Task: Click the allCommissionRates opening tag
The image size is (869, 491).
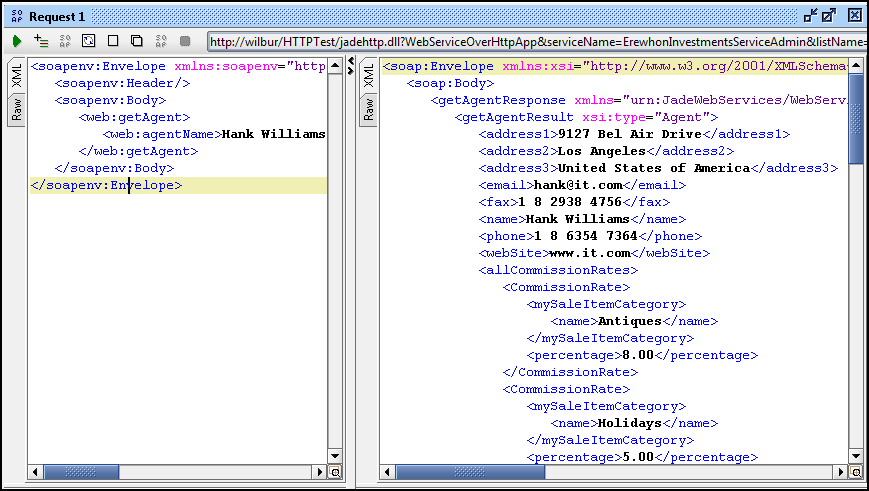Action: (558, 270)
